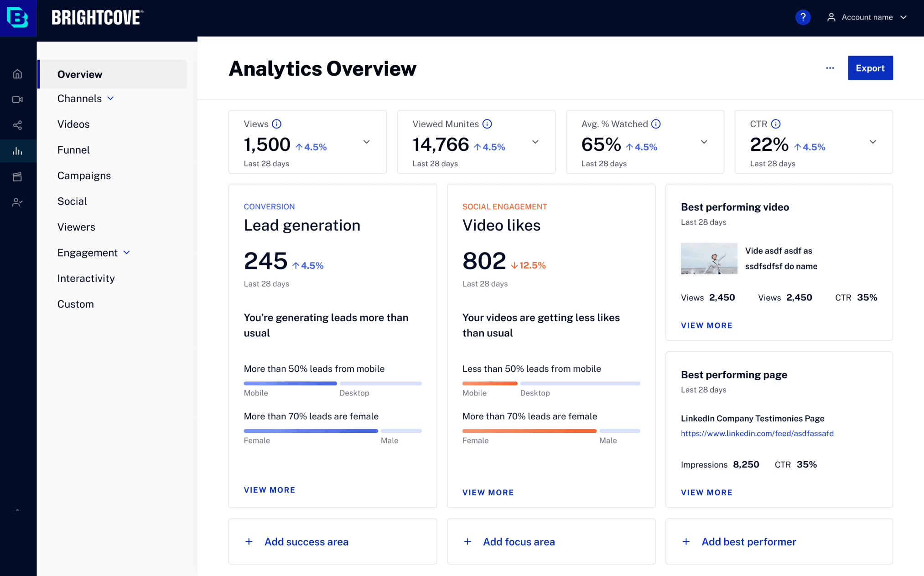Expand the Avg. % Watched card dropdown
Screen dimensions: 924x576
[704, 142]
